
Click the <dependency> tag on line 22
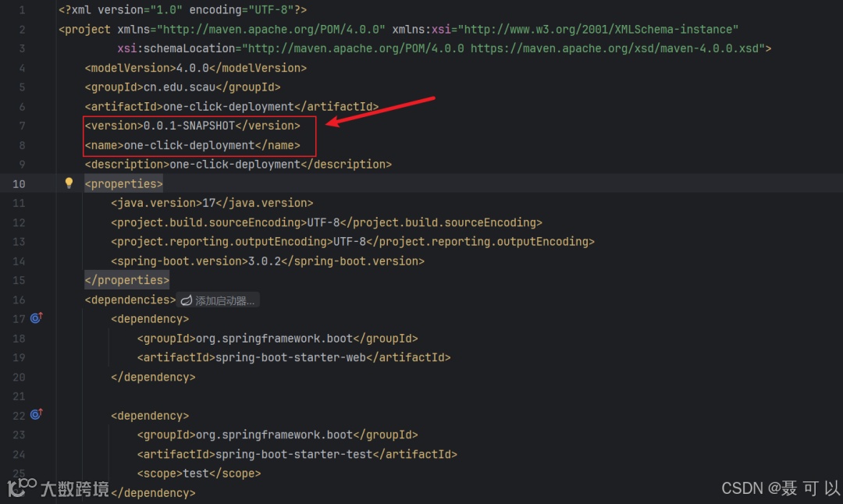[x=150, y=415]
